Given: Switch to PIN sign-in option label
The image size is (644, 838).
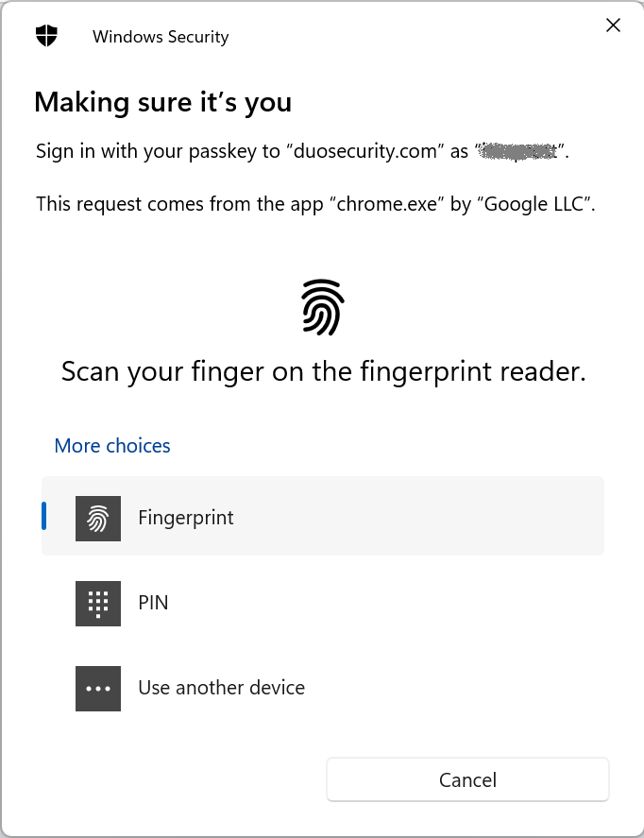Looking at the screenshot, I should [x=153, y=603].
